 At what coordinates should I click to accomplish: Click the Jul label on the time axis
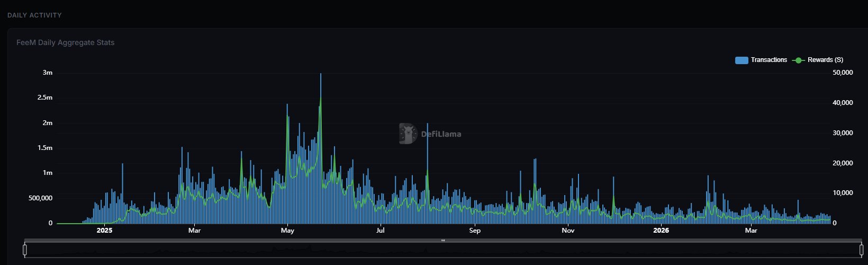[380, 231]
